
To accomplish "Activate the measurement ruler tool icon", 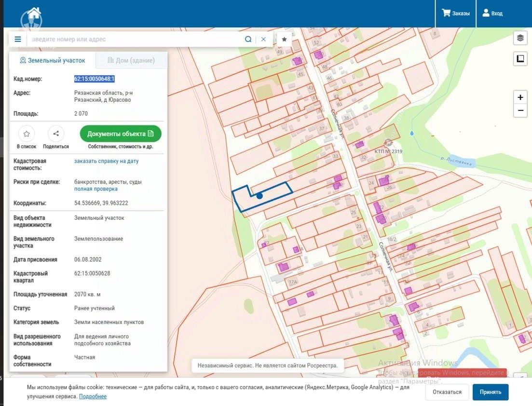I will (x=520, y=59).
